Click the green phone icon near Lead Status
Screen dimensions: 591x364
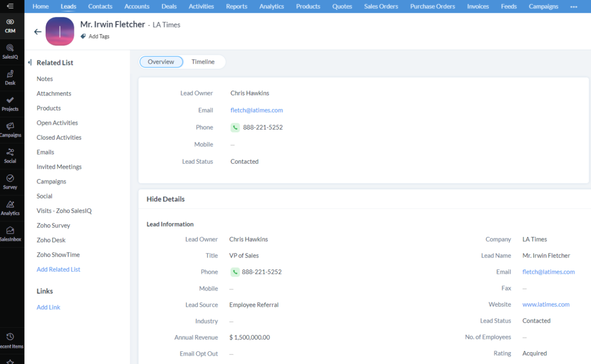(235, 127)
